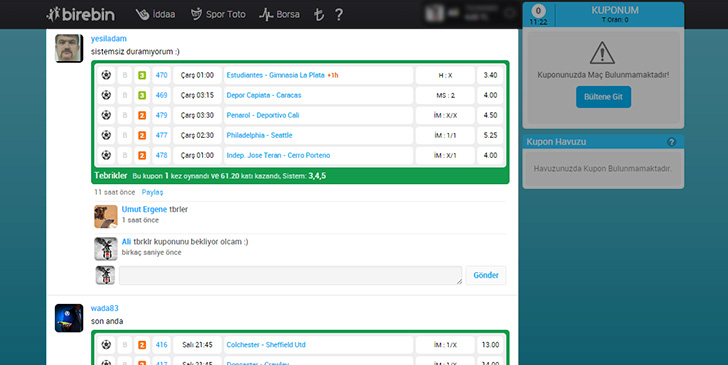Open the Estudiantes - Gimnasia La Plata match
Viewport: 728px width, 365px height.
click(x=275, y=75)
